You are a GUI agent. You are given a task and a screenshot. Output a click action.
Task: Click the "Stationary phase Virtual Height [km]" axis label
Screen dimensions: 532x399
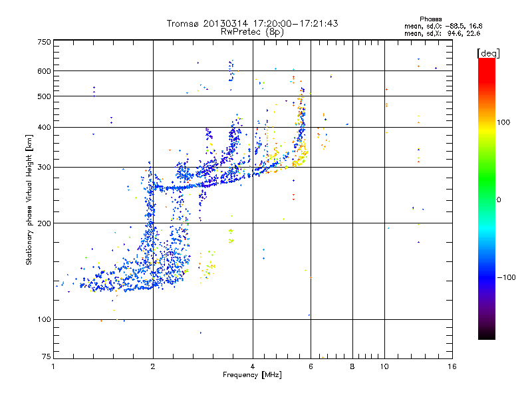(29, 200)
